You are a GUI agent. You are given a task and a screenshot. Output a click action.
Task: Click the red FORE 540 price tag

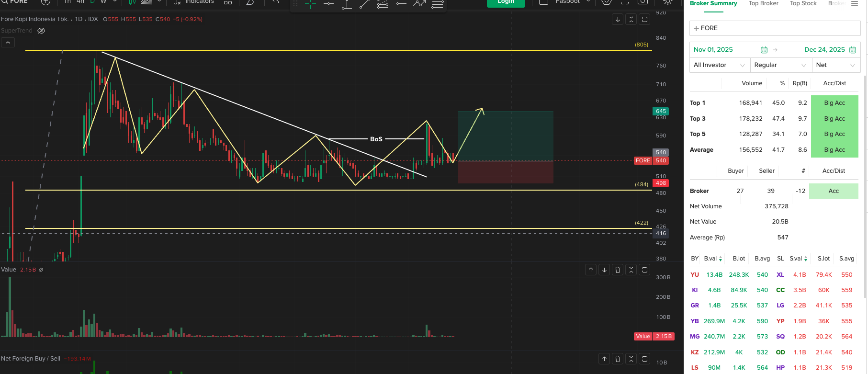[651, 160]
